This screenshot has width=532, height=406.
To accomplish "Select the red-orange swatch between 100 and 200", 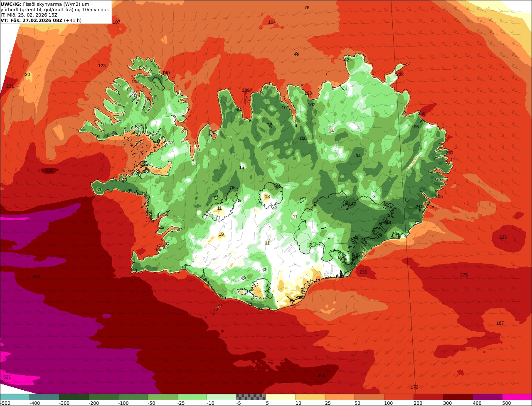I will point(398,397).
